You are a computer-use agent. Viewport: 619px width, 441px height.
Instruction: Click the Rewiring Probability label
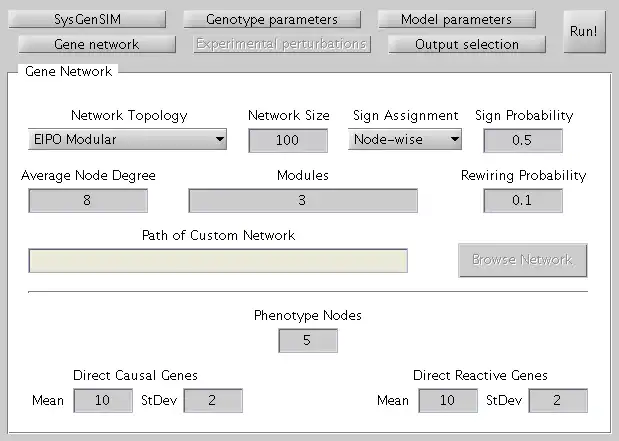(523, 176)
